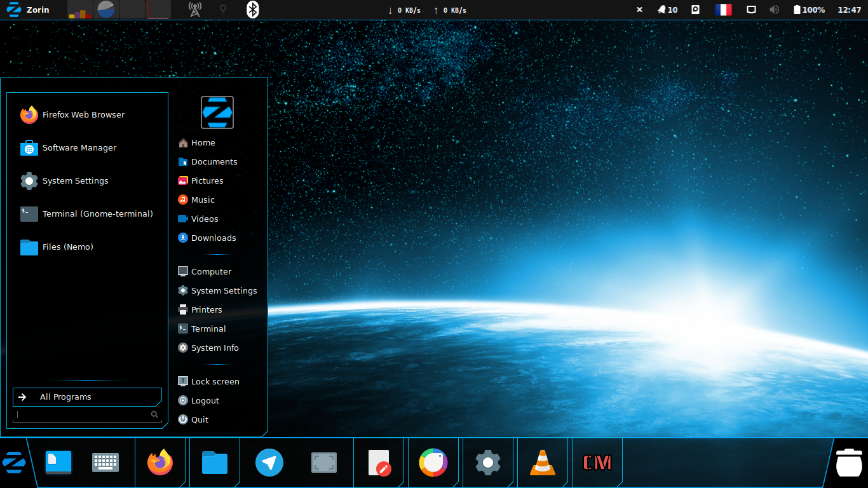
Task: Open System Info
Action: point(208,348)
